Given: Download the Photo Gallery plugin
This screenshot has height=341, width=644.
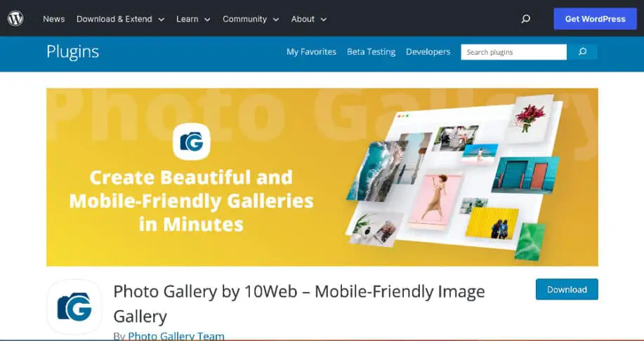Looking at the screenshot, I should click(567, 289).
